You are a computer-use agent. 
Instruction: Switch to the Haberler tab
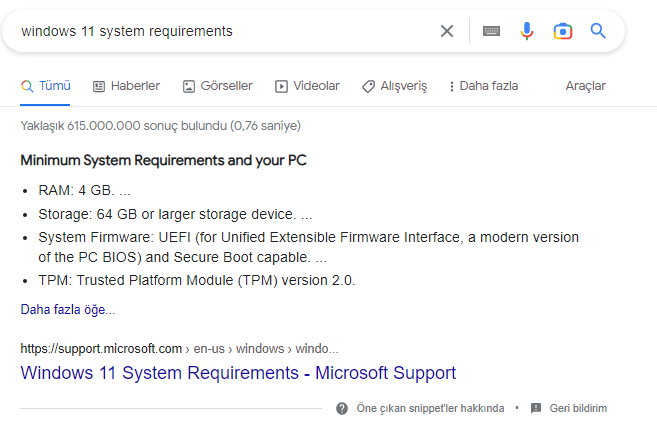[126, 86]
